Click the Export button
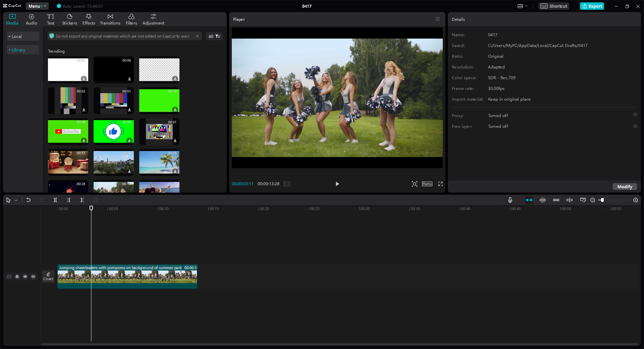644x349 pixels. 592,6
